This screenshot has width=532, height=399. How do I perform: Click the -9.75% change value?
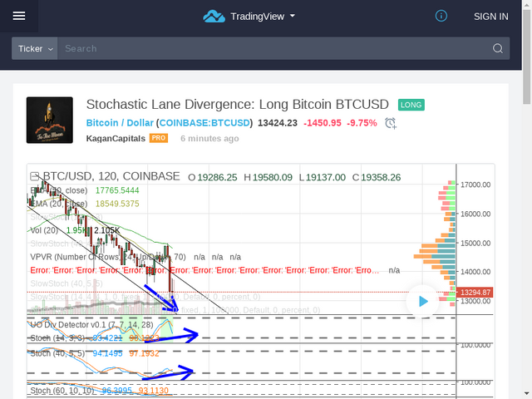362,123
